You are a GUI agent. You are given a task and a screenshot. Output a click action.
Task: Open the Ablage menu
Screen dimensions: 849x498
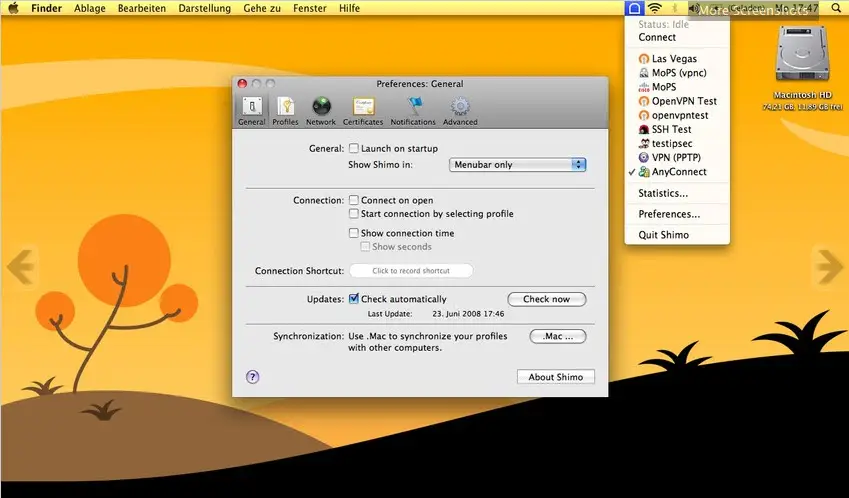click(90, 8)
